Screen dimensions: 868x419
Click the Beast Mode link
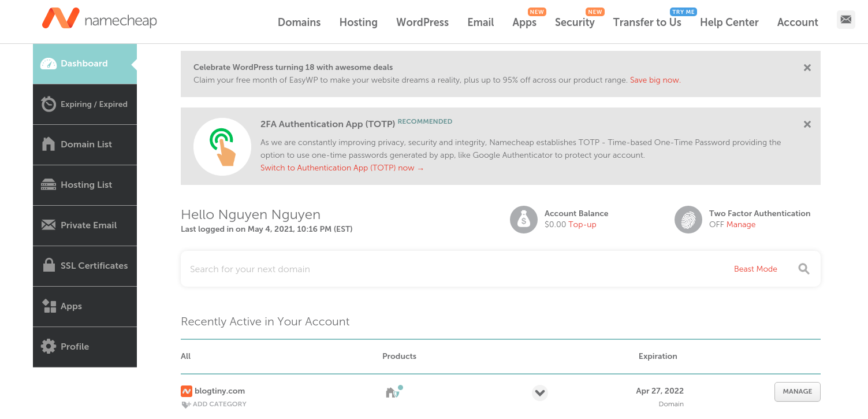755,269
